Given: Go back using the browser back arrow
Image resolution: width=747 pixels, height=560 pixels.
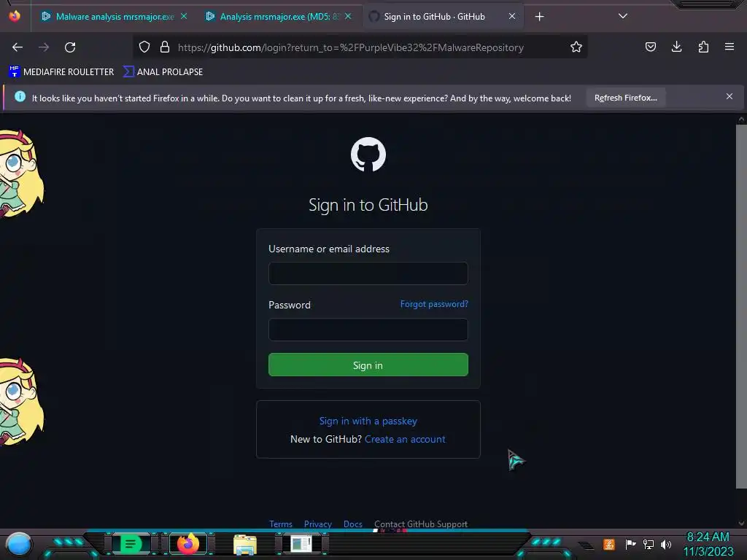Looking at the screenshot, I should (18, 47).
